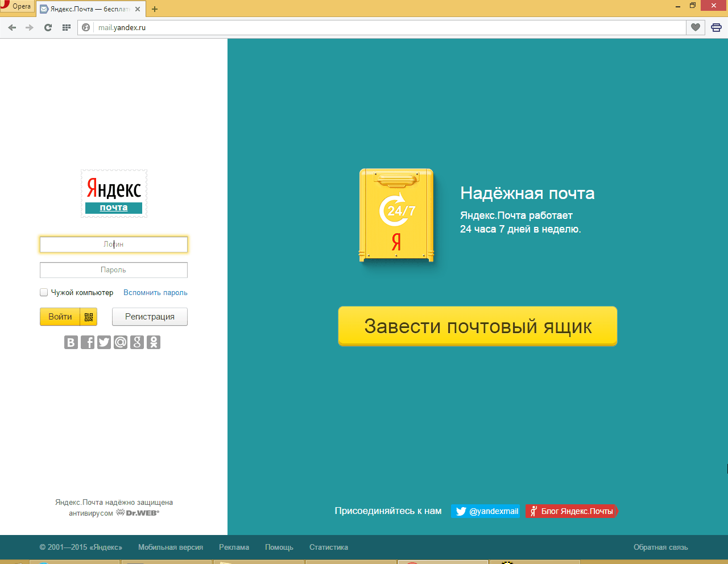The width and height of the screenshot is (728, 564).
Task: Sign in with Mail.ru @ icon
Action: click(121, 342)
